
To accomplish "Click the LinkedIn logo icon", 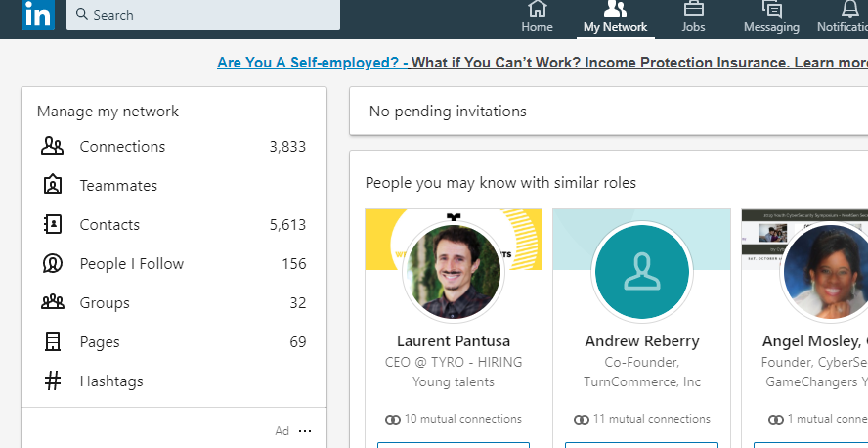I will point(38,14).
